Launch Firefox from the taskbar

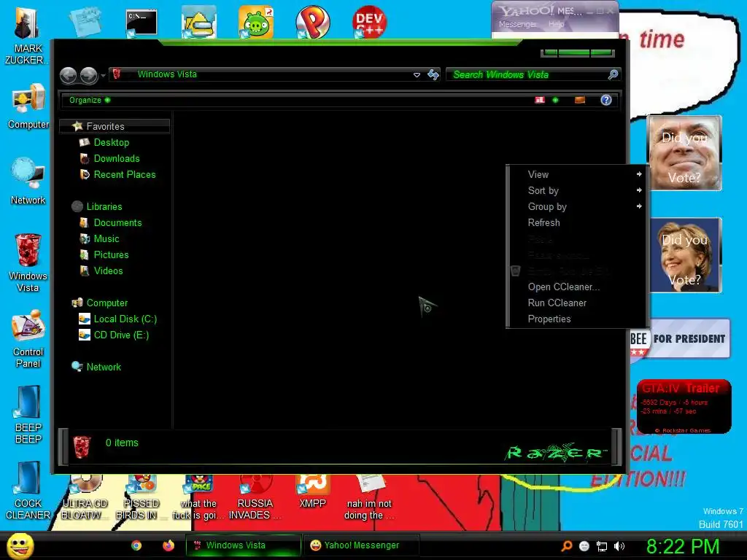tap(169, 545)
